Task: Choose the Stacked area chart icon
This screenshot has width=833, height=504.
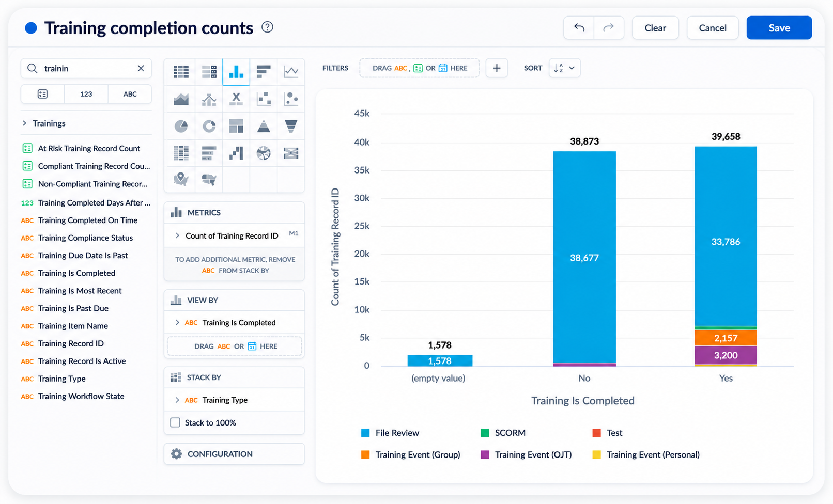Action: pos(181,99)
